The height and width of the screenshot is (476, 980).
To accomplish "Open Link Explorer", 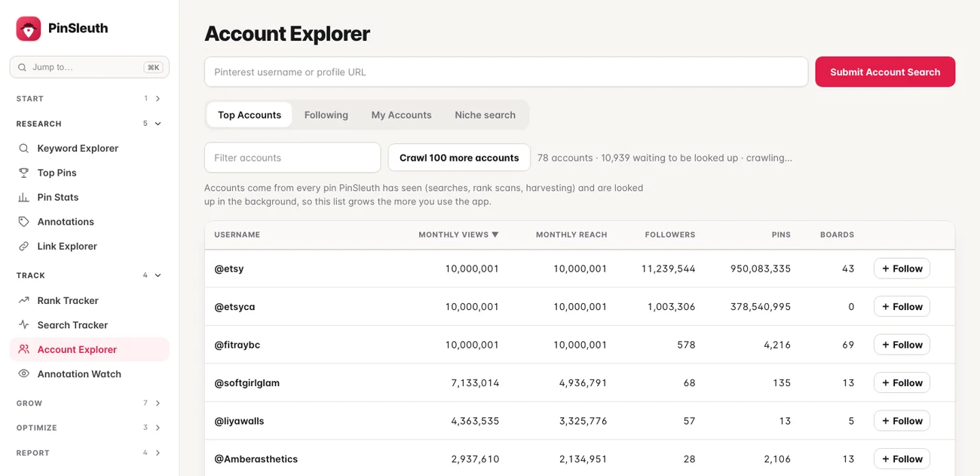I will click(89, 246).
